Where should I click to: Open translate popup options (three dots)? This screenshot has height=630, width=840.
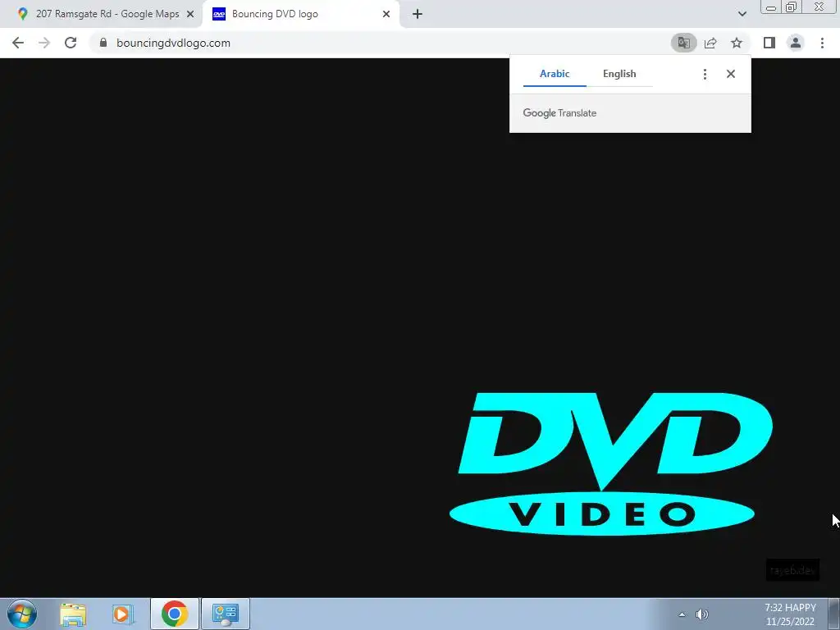705,74
